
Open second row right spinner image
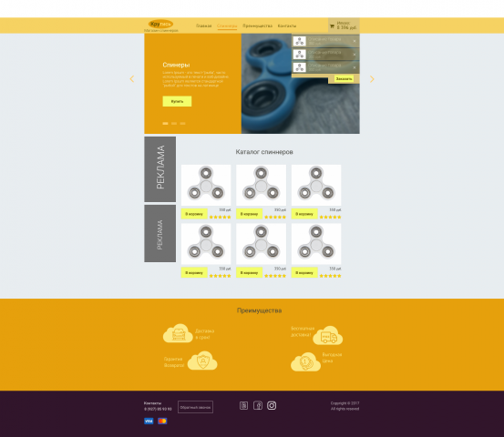(316, 244)
